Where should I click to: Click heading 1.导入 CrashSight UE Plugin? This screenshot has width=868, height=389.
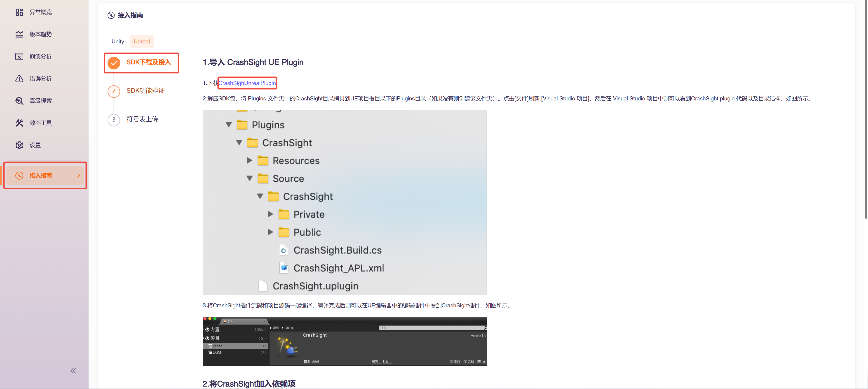tap(253, 62)
